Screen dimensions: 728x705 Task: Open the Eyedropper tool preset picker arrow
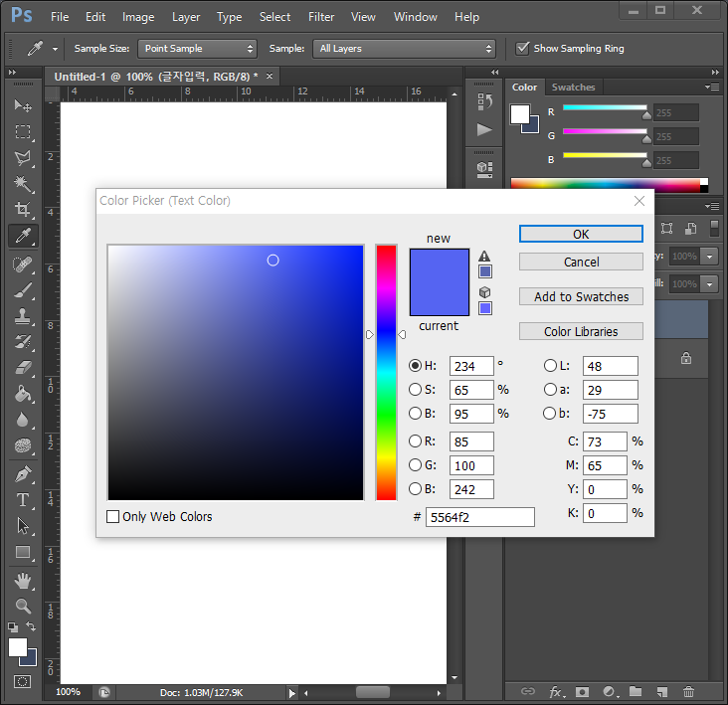coord(55,49)
